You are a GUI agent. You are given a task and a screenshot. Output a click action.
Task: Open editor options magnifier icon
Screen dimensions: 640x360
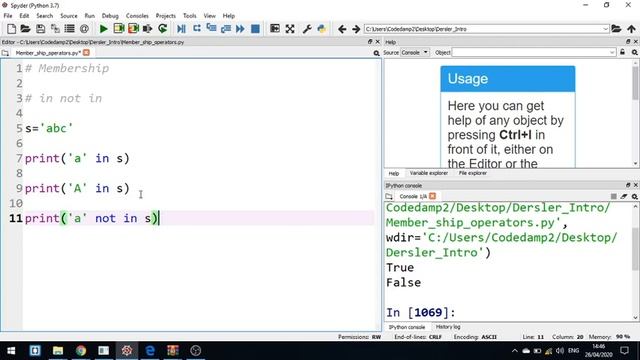[376, 53]
